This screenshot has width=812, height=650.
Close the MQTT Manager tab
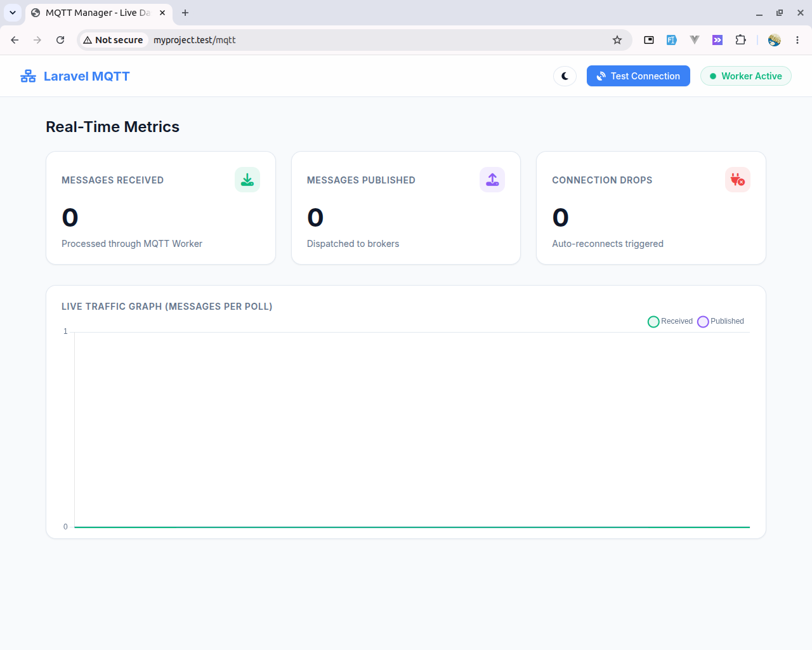[162, 13]
